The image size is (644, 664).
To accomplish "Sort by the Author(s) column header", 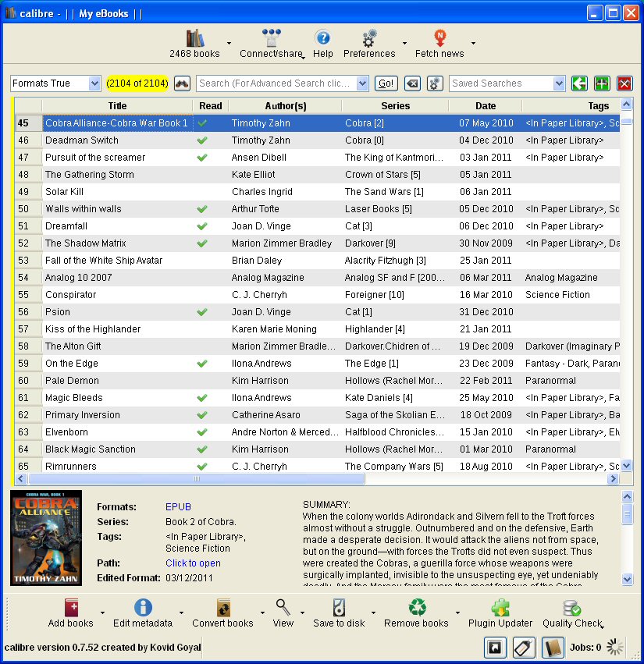I will (x=285, y=106).
